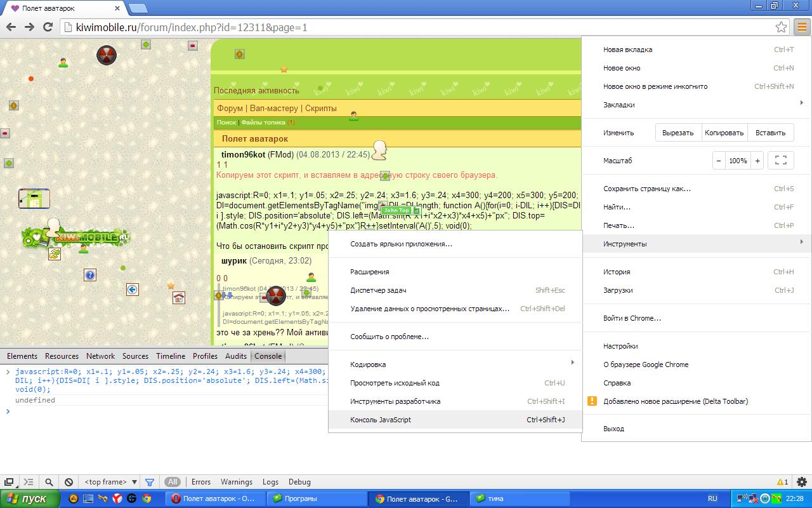812x508 pixels.
Task: Expand the Закладки submenu
Action: 698,105
